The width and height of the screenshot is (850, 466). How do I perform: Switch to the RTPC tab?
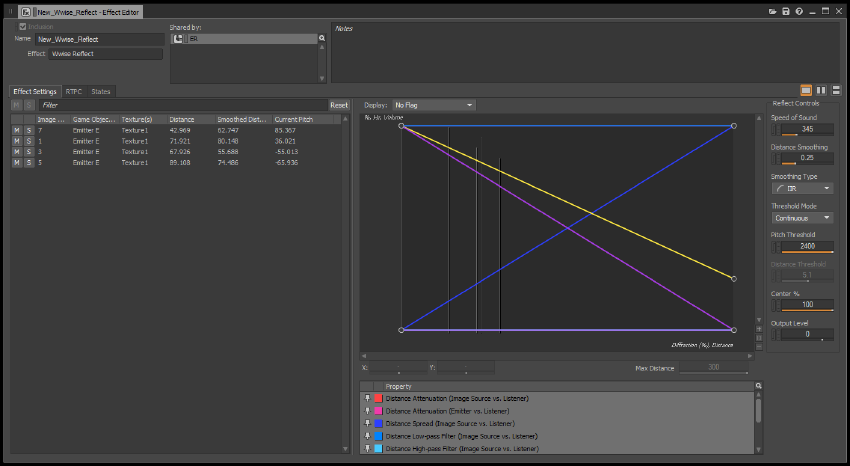[74, 91]
